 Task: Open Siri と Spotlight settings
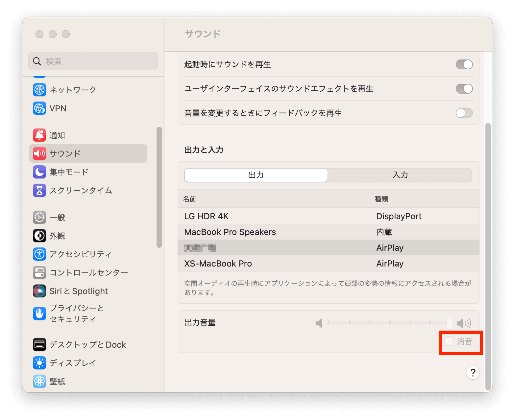pyautogui.click(x=39, y=291)
